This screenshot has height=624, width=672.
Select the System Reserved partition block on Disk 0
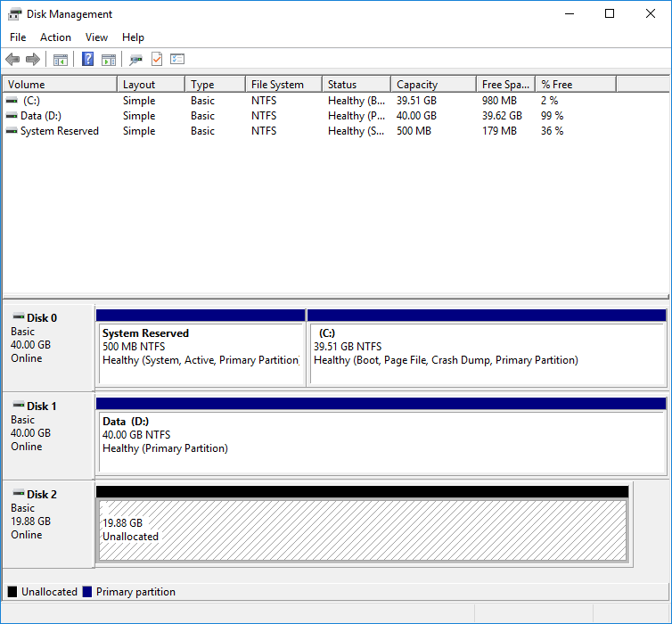[x=201, y=348]
